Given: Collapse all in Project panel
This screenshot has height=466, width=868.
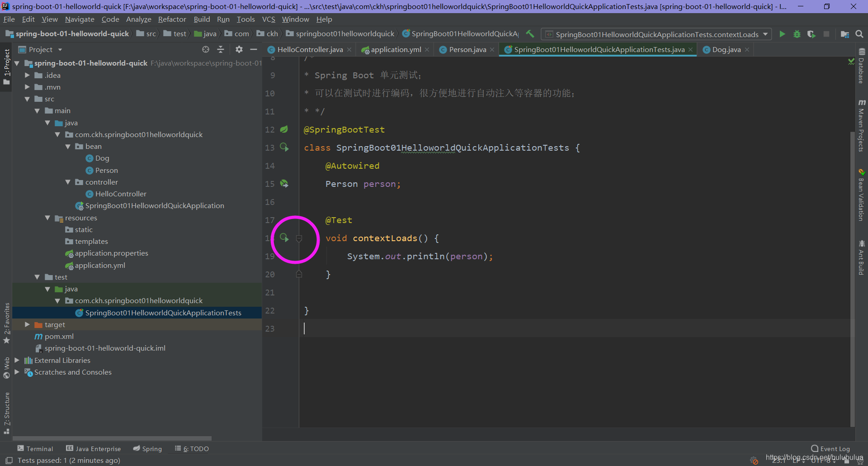Looking at the screenshot, I should click(221, 49).
